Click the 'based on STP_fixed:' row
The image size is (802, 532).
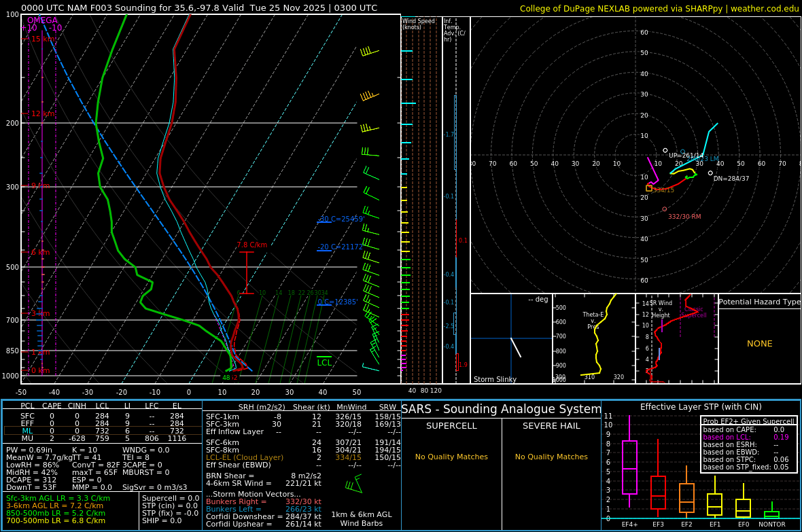[x=746, y=467]
